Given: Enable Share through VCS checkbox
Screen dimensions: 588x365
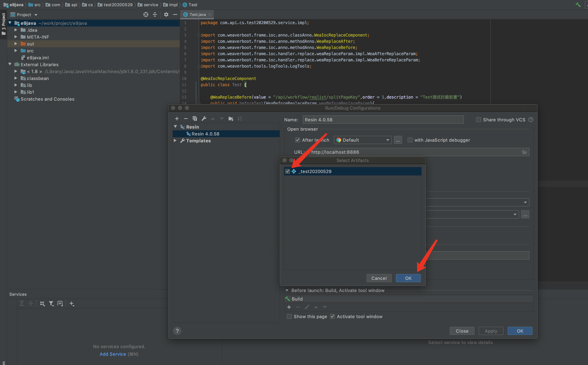Looking at the screenshot, I should click(x=479, y=120).
